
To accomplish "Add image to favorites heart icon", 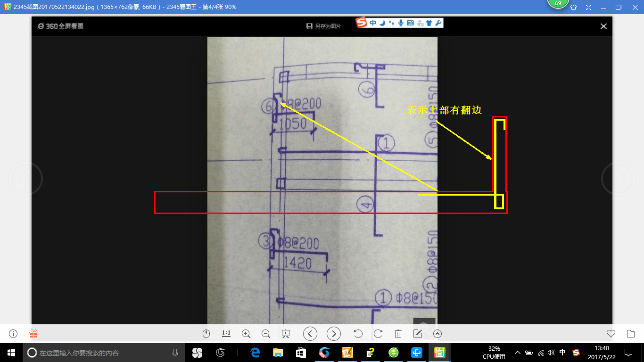I will 611,334.
